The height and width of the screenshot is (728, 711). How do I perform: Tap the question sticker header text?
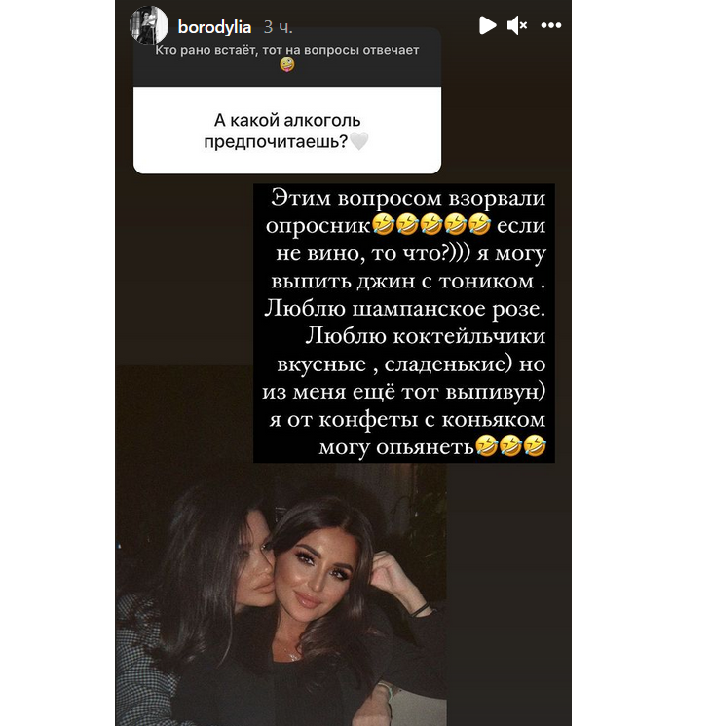[x=286, y=50]
